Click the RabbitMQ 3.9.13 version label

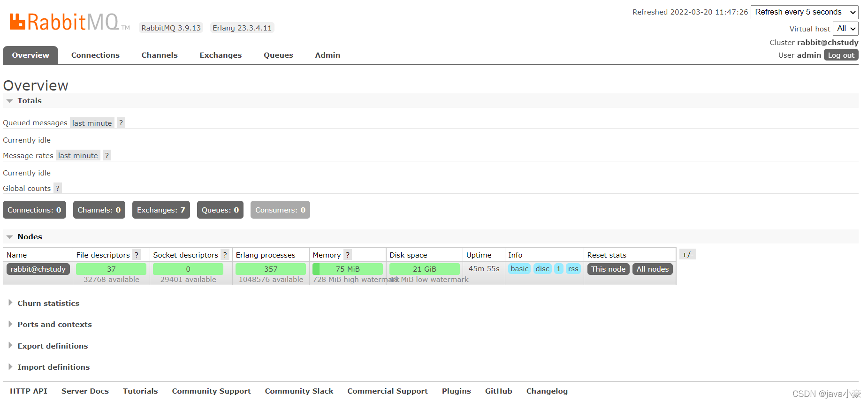[171, 28]
